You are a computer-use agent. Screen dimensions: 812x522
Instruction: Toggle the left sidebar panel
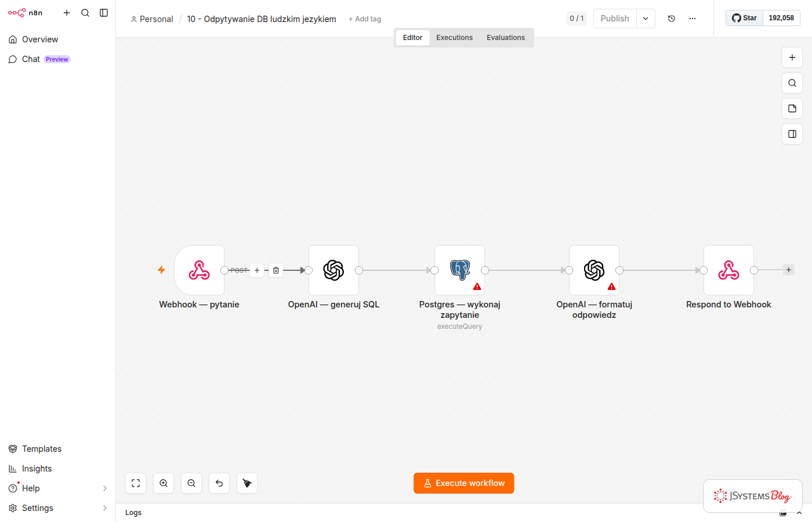[104, 13]
